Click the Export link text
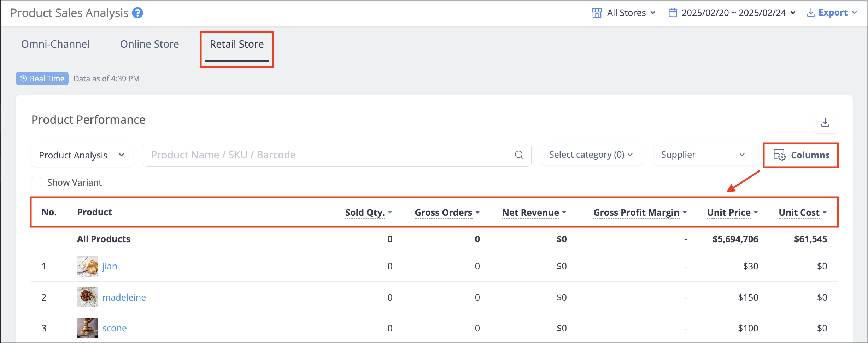Viewport: 868px width, 343px height. pyautogui.click(x=833, y=13)
